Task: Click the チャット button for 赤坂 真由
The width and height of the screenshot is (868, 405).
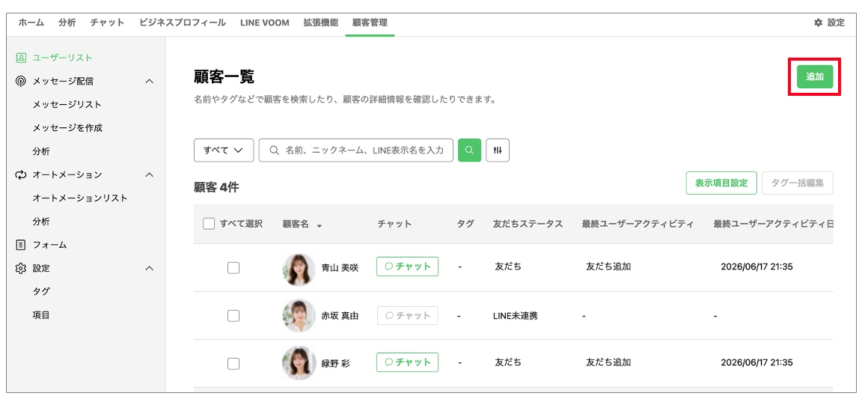Action: click(407, 315)
